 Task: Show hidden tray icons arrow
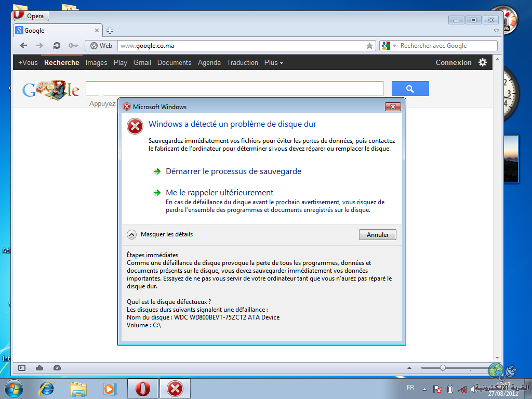[424, 389]
